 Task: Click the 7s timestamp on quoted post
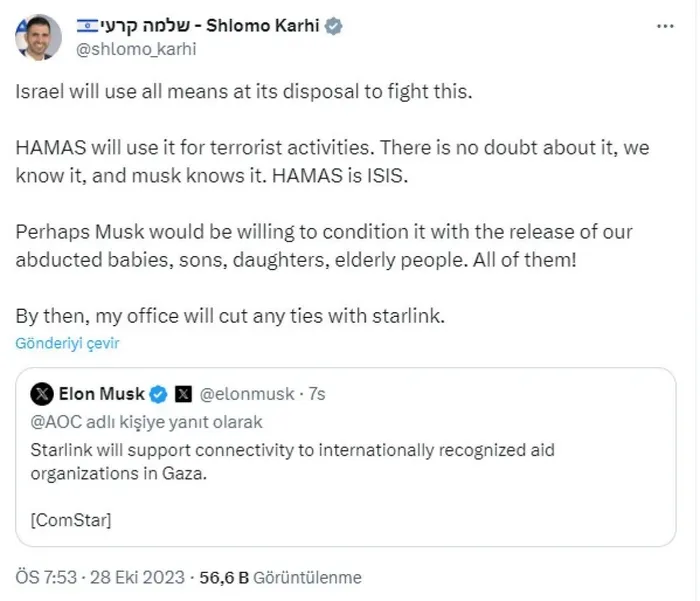[314, 394]
